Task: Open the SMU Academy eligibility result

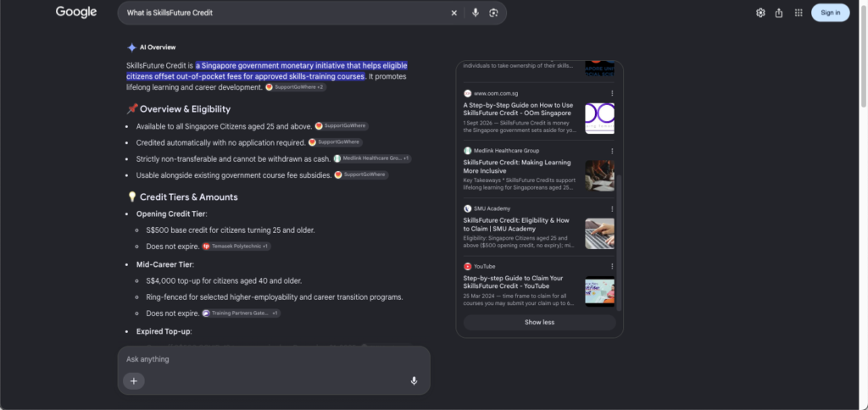Action: click(516, 224)
